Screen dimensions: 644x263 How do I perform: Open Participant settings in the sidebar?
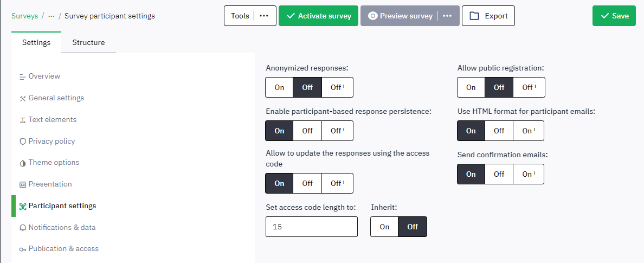(62, 206)
